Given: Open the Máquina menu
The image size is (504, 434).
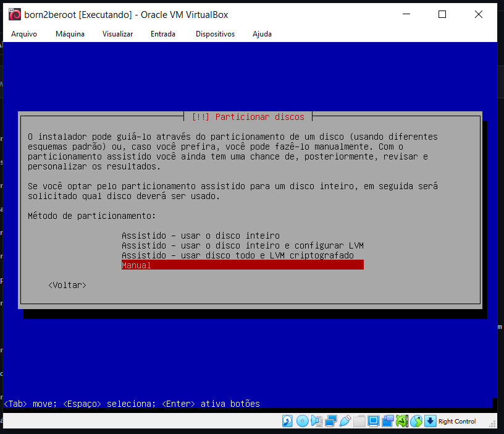Looking at the screenshot, I should pos(70,34).
